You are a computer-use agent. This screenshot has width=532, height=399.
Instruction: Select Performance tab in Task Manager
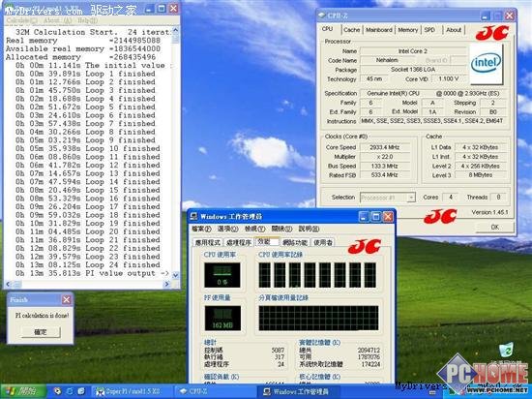[x=267, y=241]
